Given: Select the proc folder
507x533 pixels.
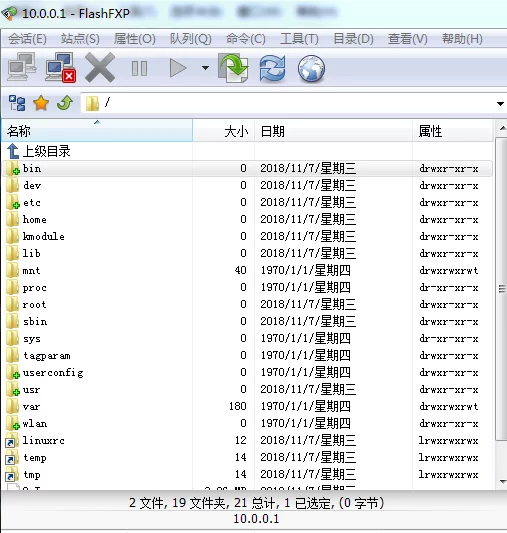Looking at the screenshot, I should [247, 287].
